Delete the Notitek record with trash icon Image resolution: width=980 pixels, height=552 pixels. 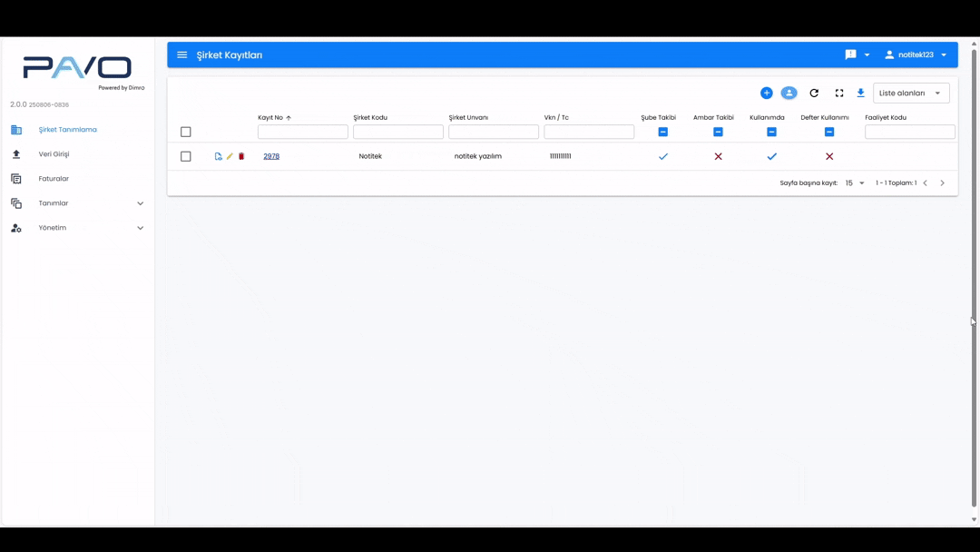click(x=241, y=156)
